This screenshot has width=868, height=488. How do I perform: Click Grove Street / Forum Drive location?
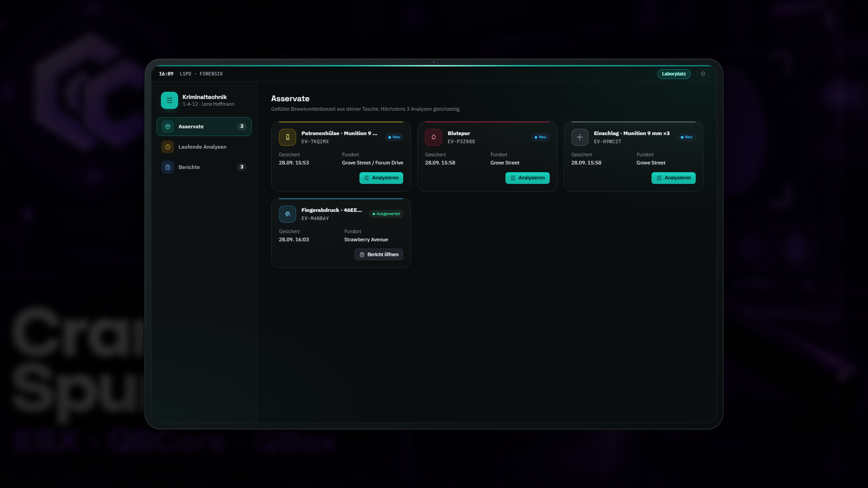point(373,163)
